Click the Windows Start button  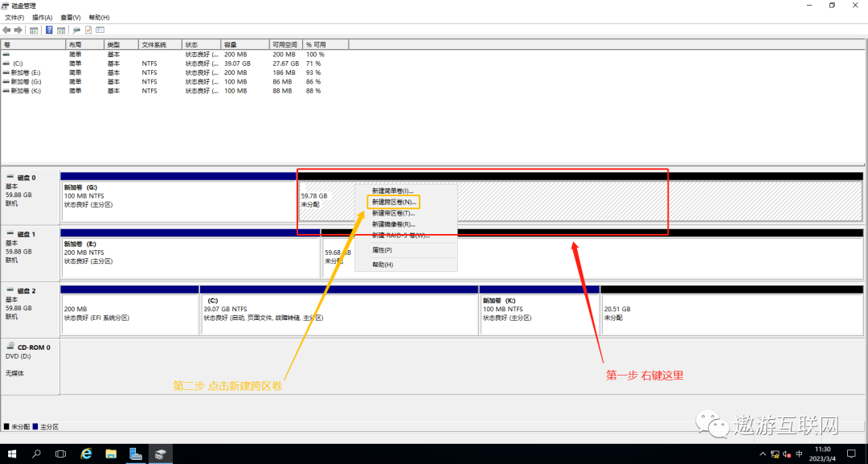(x=11, y=454)
